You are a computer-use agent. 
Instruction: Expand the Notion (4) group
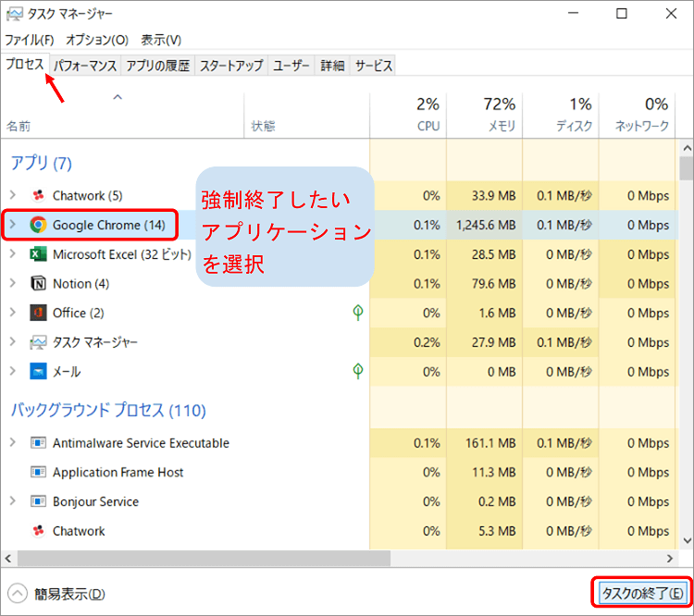point(13,283)
